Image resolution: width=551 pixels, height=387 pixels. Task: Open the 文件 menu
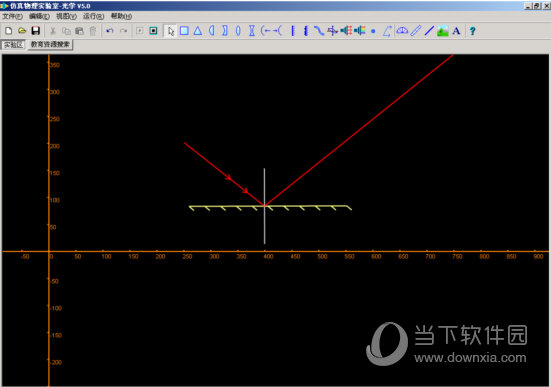pyautogui.click(x=12, y=16)
